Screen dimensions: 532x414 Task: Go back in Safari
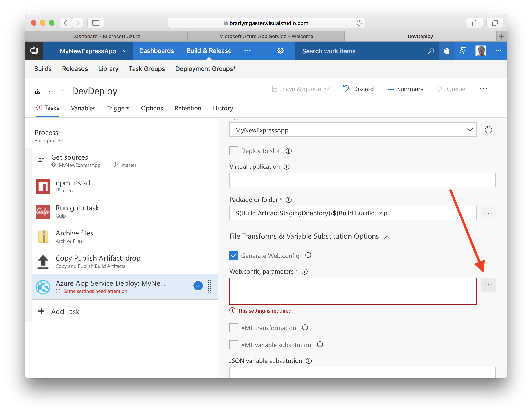pos(65,23)
